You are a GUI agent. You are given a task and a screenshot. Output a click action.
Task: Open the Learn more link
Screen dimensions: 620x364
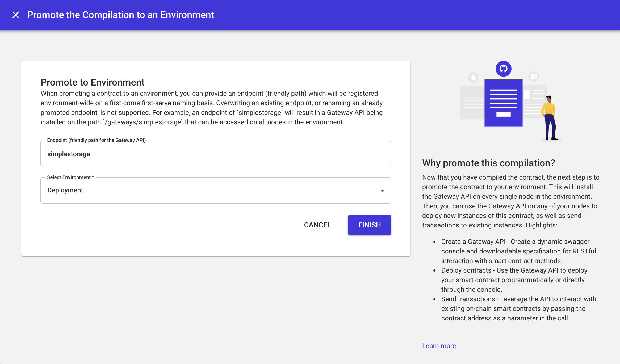tap(439, 346)
